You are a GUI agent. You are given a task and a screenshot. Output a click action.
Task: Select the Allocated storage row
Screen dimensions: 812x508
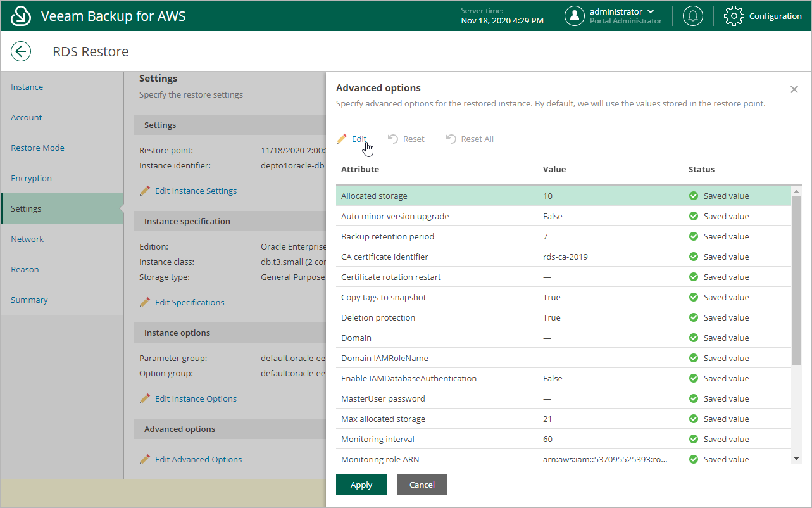(x=563, y=196)
